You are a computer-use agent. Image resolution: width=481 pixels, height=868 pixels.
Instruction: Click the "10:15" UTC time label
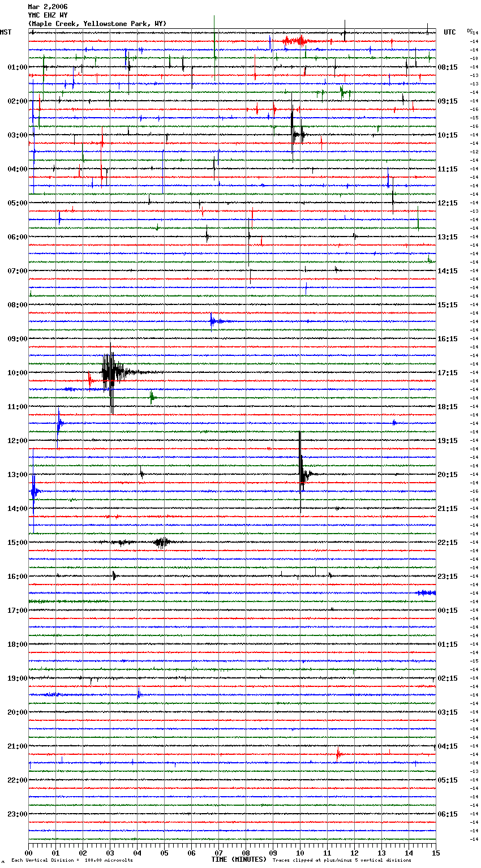(448, 135)
